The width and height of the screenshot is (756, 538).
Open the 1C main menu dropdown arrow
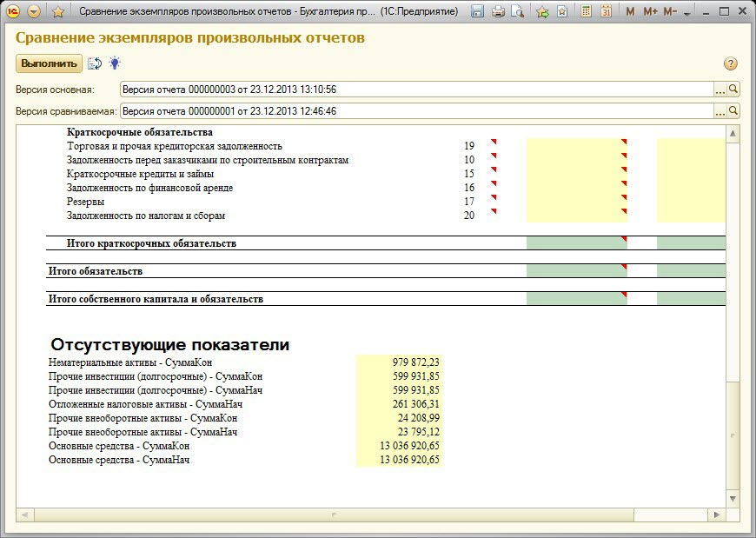pyautogui.click(x=34, y=12)
